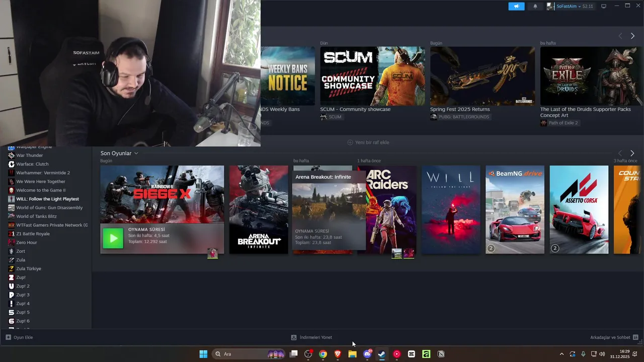Select War Thunder in library list
Screen dimensions: 644x362
pyautogui.click(x=29, y=155)
